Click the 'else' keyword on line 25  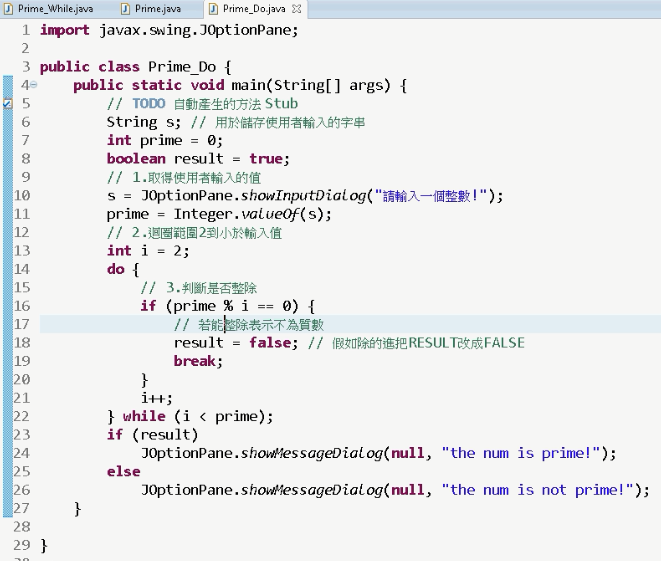[124, 472]
